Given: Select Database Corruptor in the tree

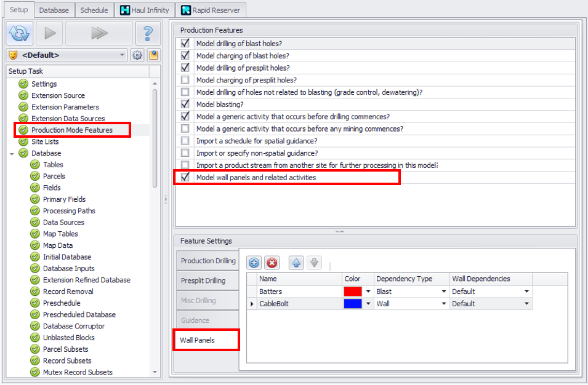Looking at the screenshot, I should coord(74,326).
